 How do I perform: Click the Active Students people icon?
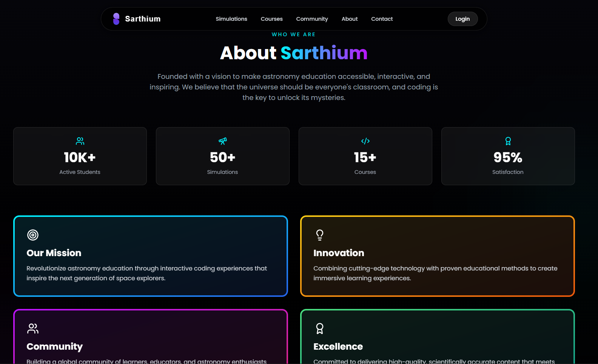tap(80, 141)
